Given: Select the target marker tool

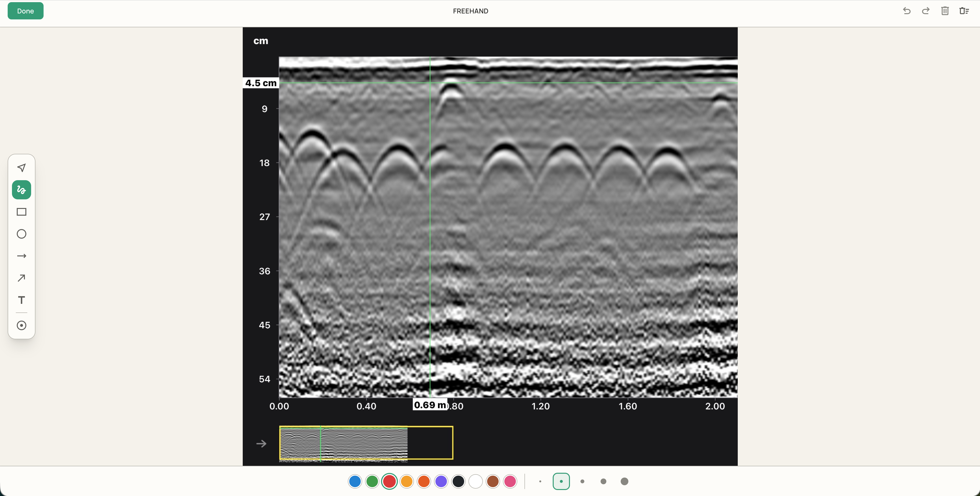Looking at the screenshot, I should [22, 325].
